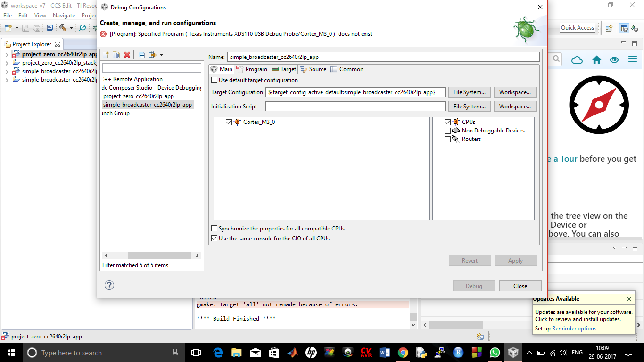Click File System for Initialization Script

[x=470, y=107]
